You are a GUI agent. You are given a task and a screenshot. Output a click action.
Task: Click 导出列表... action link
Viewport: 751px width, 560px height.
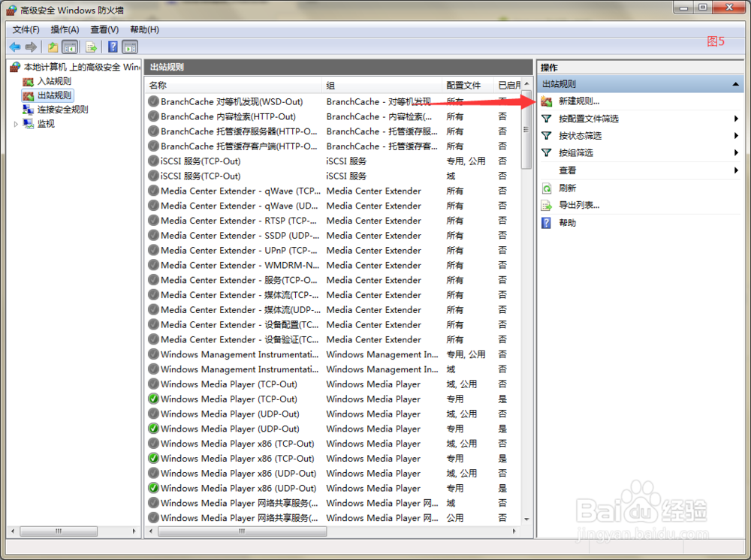(579, 206)
